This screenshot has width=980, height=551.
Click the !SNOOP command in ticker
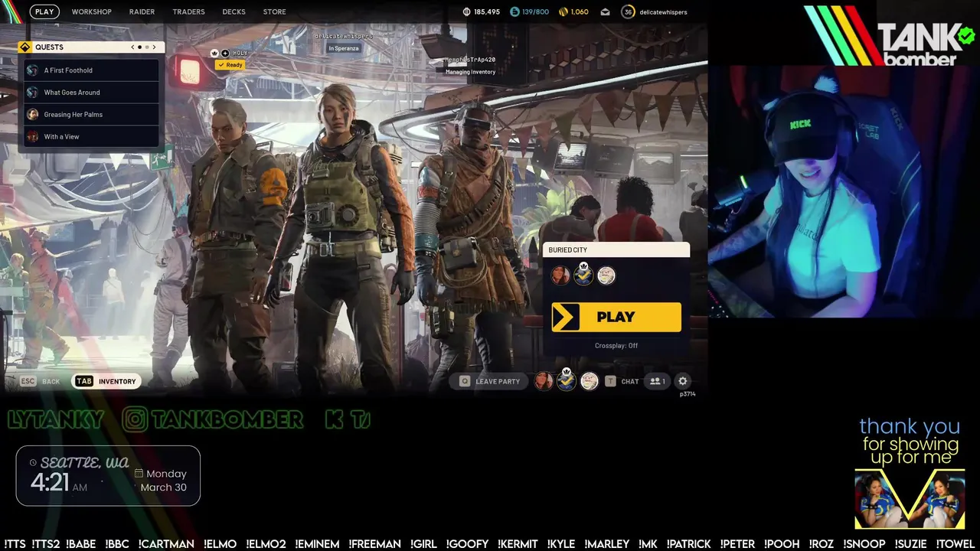tap(864, 544)
